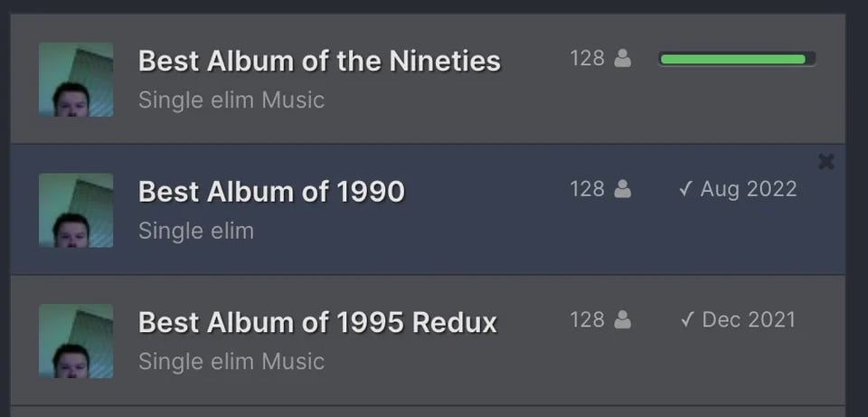Open the Best Album of 1995 Redux tournament
Screen dimensions: 868x417
pyautogui.click(x=317, y=323)
